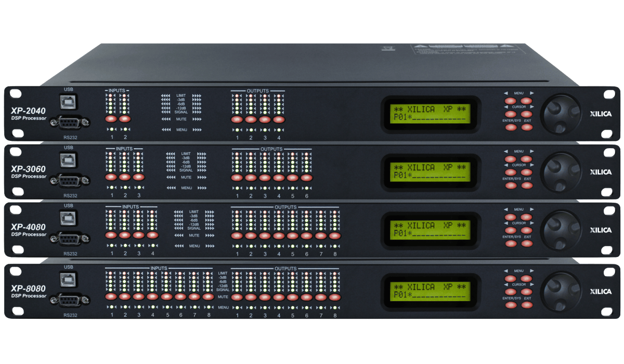Push the Exit button on the XP-8080
This screenshot has height=364, width=624.
click(527, 305)
